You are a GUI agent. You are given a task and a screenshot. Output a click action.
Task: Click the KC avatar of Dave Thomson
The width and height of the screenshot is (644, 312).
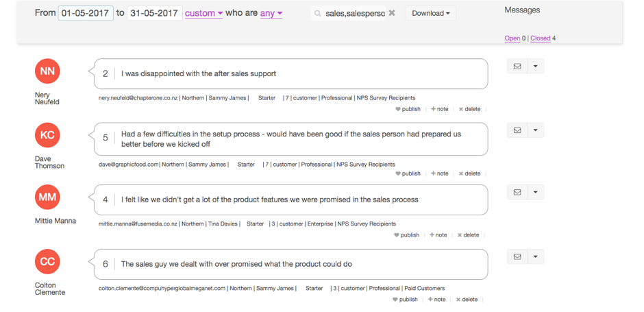click(x=48, y=135)
